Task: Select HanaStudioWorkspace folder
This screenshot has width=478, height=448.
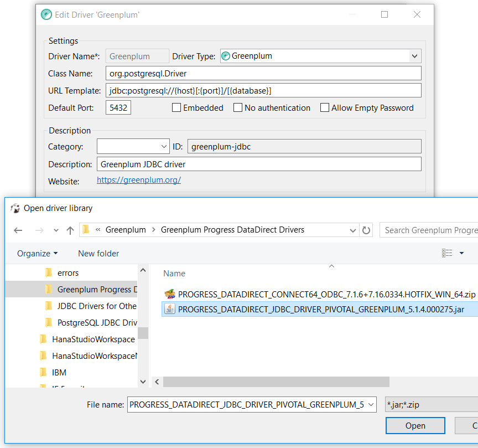Action: click(x=93, y=339)
